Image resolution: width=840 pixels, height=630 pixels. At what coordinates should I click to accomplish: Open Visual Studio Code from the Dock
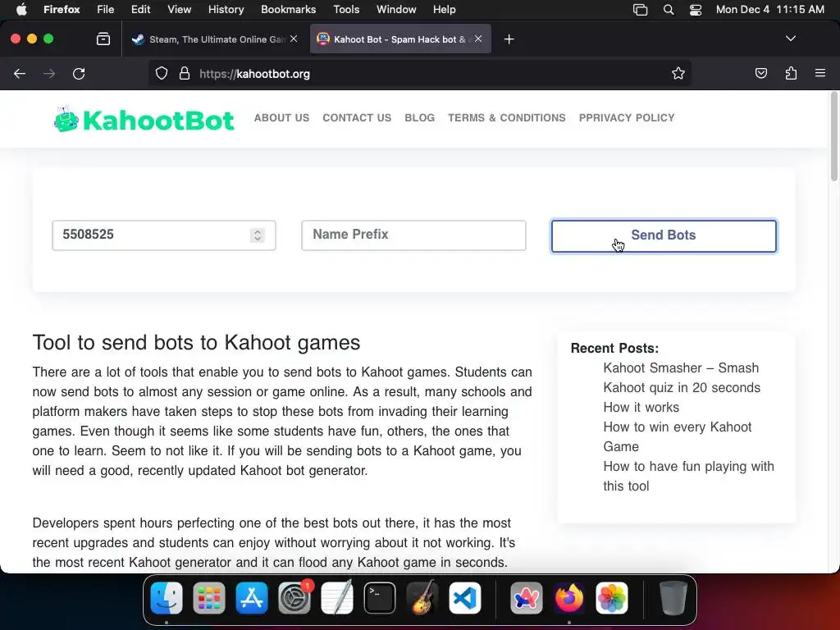point(465,598)
